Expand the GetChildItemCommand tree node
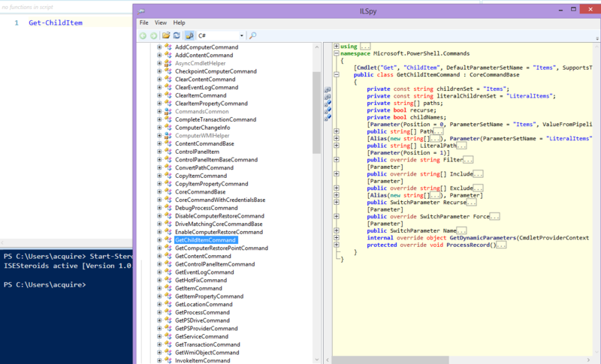Screen dimensions: 601x364 pyautogui.click(x=159, y=240)
